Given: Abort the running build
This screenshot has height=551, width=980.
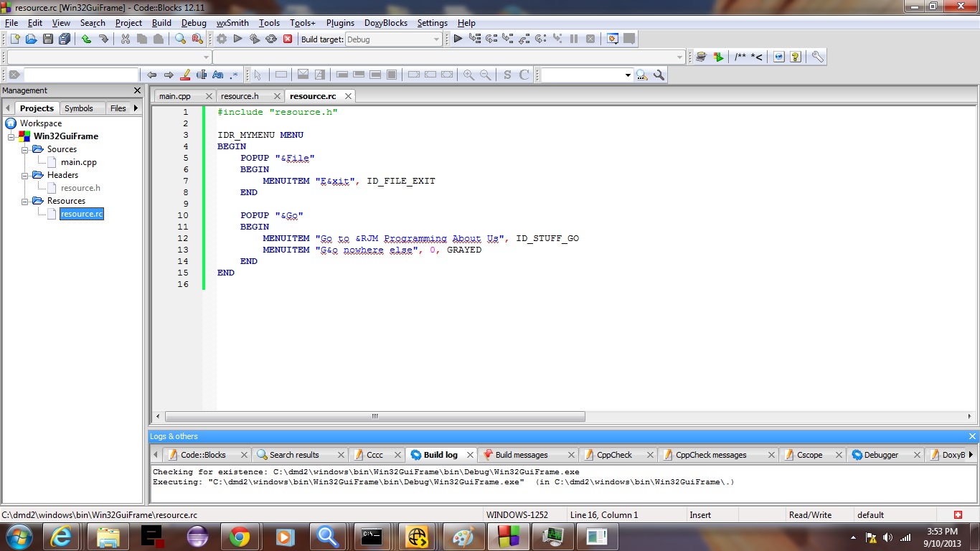Looking at the screenshot, I should [289, 39].
